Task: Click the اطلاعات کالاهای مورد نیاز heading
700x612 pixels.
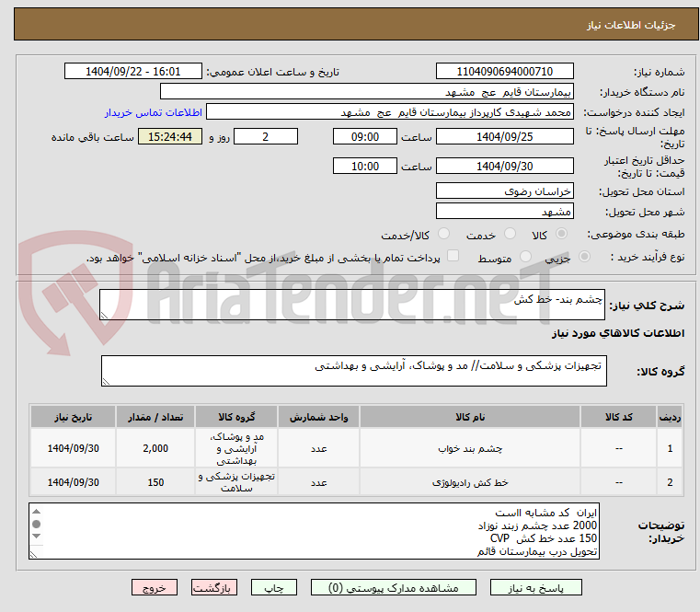Action: (618, 333)
